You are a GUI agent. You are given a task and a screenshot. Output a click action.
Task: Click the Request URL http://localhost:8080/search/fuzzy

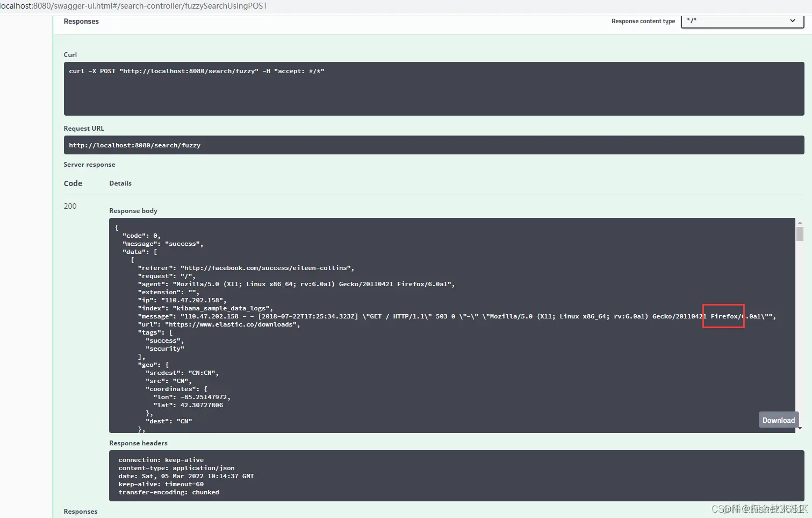[x=134, y=145]
